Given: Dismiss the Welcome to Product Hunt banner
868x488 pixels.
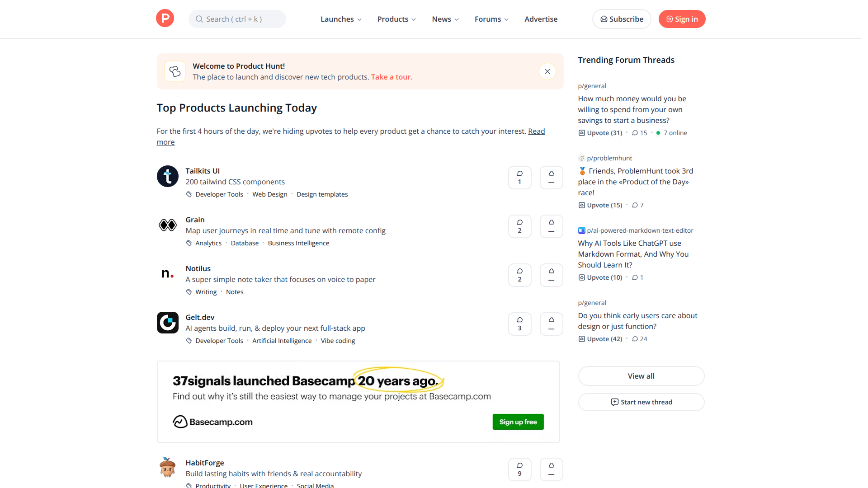Looking at the screenshot, I should click(547, 71).
